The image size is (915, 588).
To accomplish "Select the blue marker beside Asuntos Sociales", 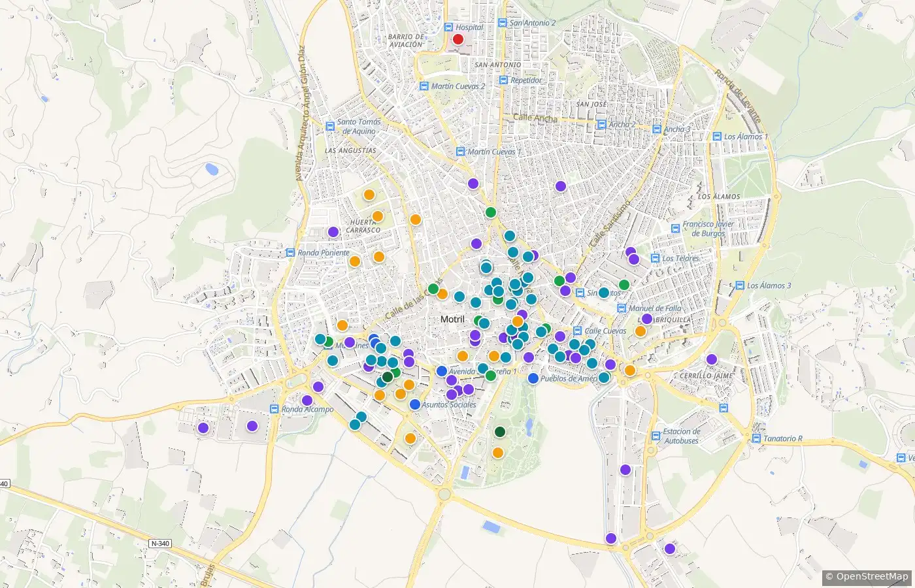I will (x=414, y=404).
